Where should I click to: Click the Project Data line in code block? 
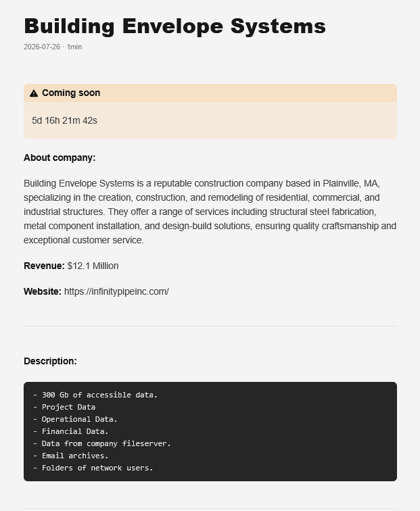[64, 407]
